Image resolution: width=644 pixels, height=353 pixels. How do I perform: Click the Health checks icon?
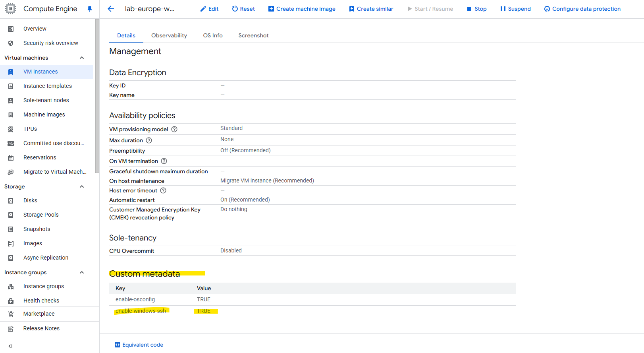(11, 301)
